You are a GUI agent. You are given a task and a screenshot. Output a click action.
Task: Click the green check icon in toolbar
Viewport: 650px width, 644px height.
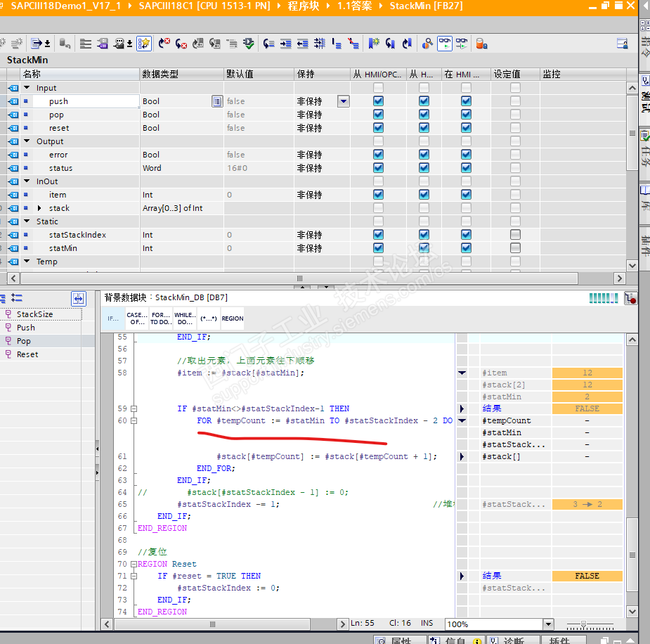[249, 44]
